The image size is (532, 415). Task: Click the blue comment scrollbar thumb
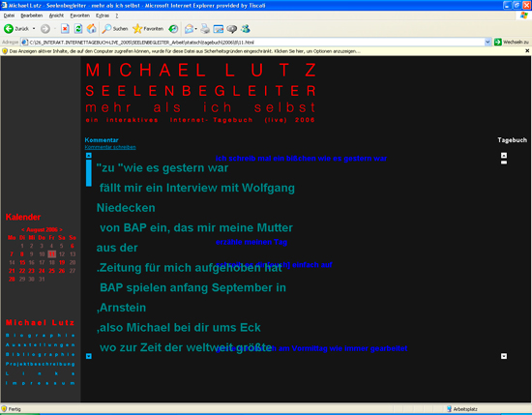click(89, 173)
